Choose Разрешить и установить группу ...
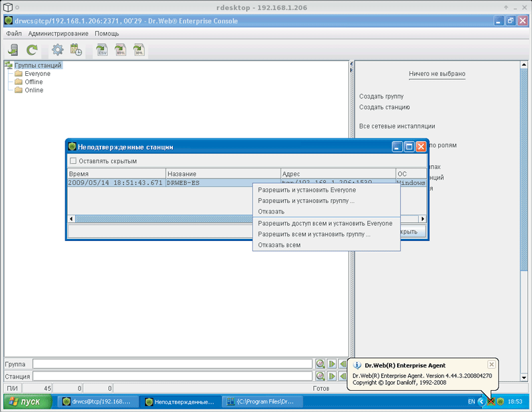 [327, 201]
